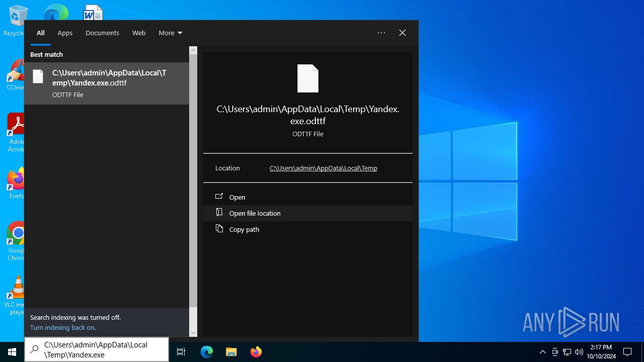Click Turn indexing back on link
The image size is (644, 362).
click(x=63, y=328)
